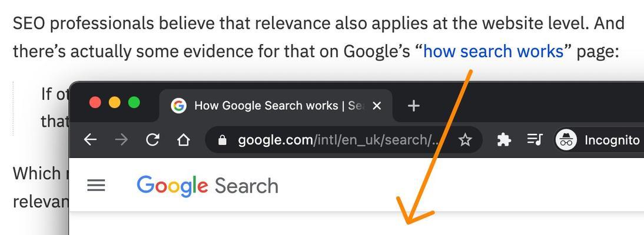The width and height of the screenshot is (644, 235).
Task: Reload the Google Search page
Action: click(x=152, y=140)
